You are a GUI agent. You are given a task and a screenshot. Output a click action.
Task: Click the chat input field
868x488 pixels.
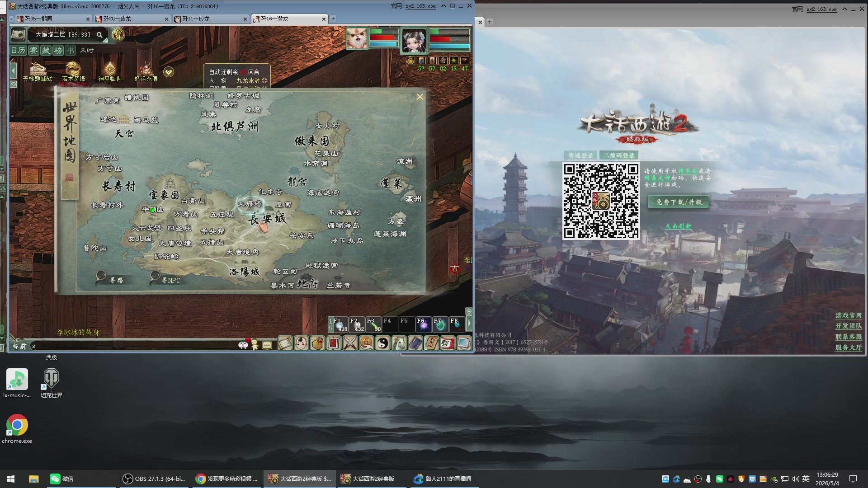click(x=133, y=346)
